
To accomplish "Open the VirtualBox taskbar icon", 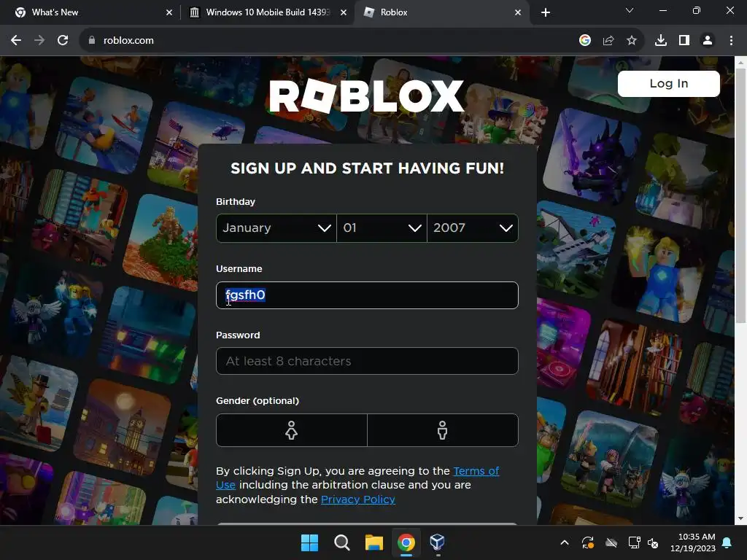I will pyautogui.click(x=438, y=542).
